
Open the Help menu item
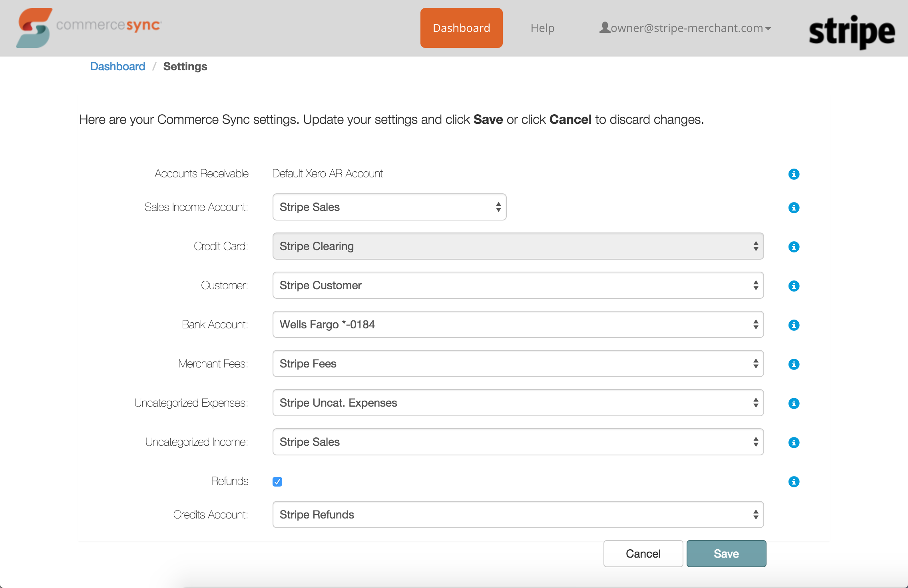point(542,28)
